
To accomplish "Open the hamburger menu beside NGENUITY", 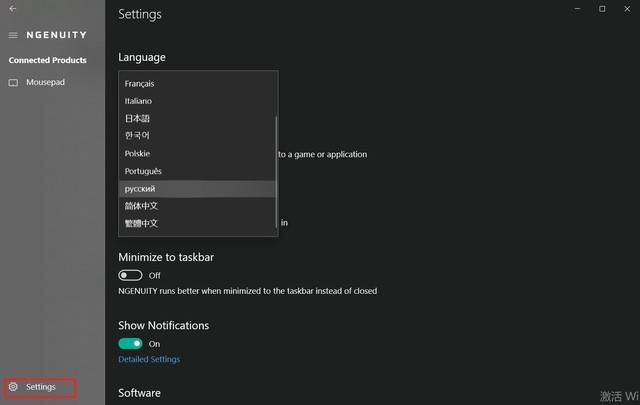I will (13, 35).
